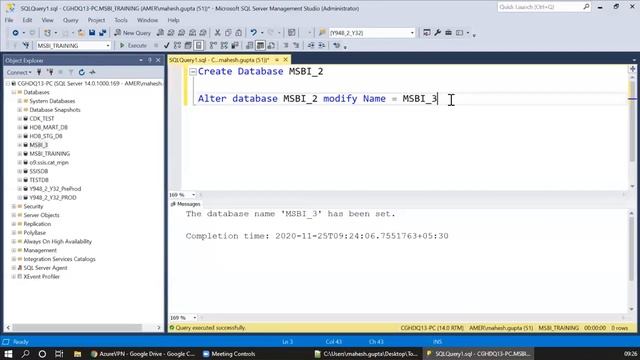Screen dimensions: 640x360
Task: Open the Query menu
Action: point(70,20)
